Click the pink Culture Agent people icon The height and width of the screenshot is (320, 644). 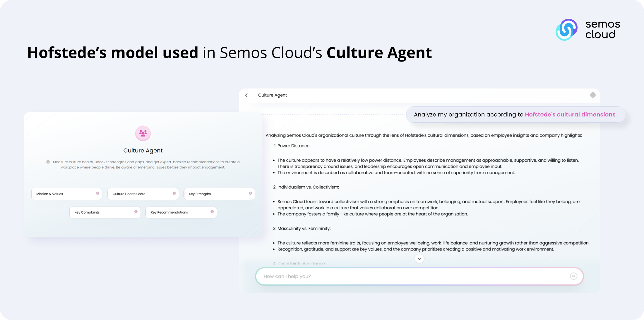143,133
